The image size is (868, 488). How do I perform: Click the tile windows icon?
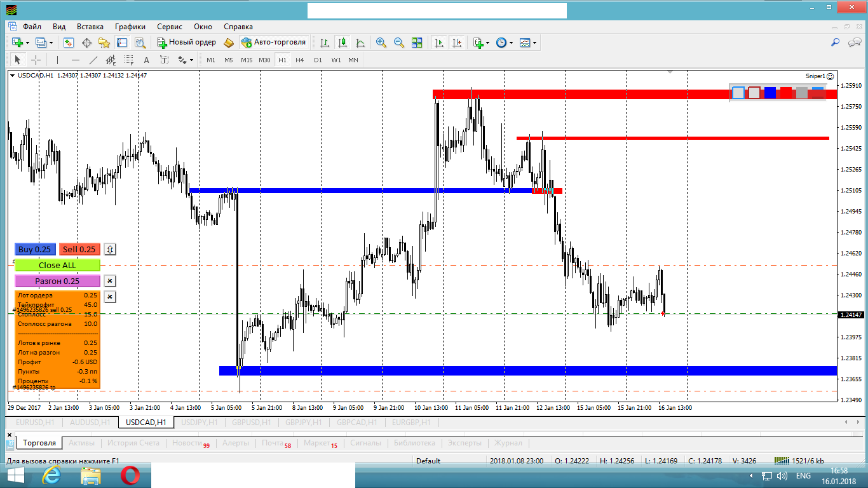click(x=417, y=43)
